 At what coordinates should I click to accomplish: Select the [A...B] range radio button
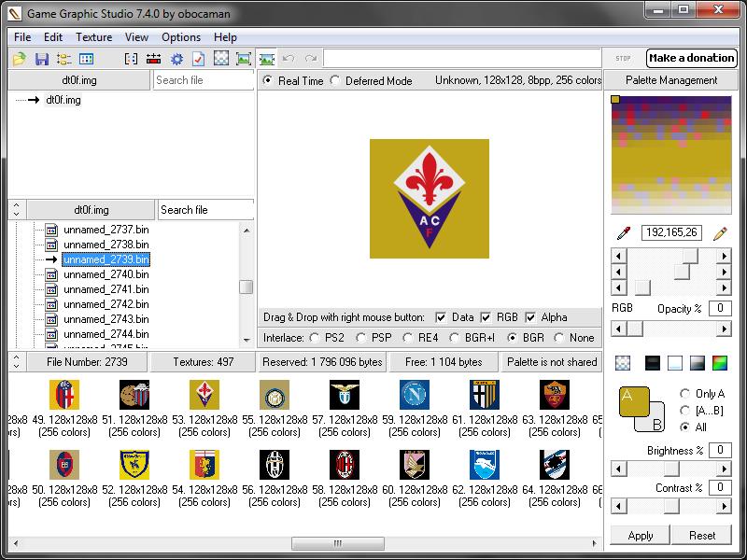click(x=685, y=410)
